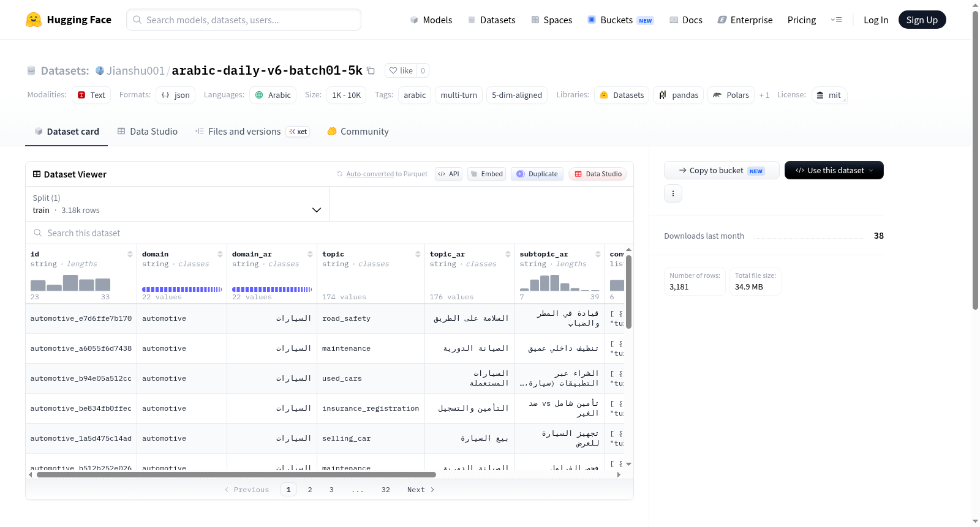
Task: Sort by the topic column arrows
Action: 418,254
